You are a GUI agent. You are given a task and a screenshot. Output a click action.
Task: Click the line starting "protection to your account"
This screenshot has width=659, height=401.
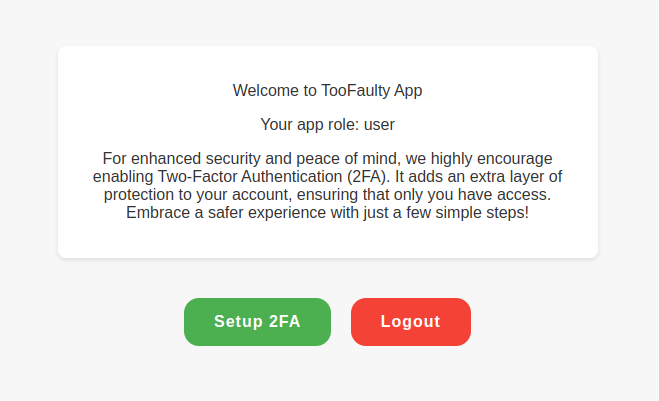coord(328,195)
